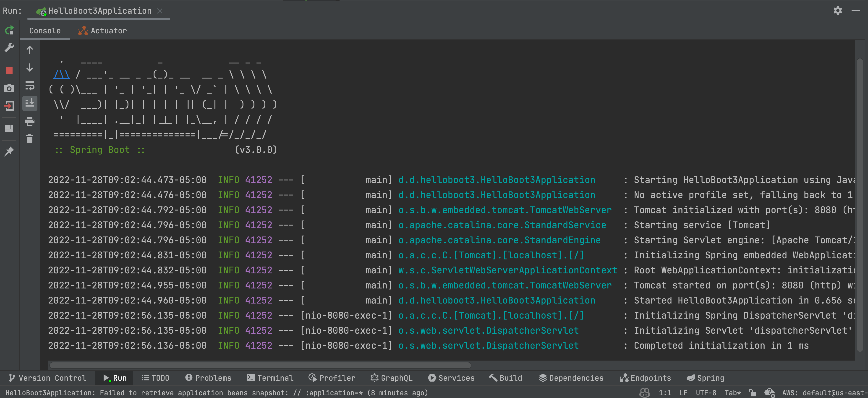Viewport: 868px width, 398px height.
Task: Rerun the HelloBoot3Application run configuration
Action: pos(9,30)
